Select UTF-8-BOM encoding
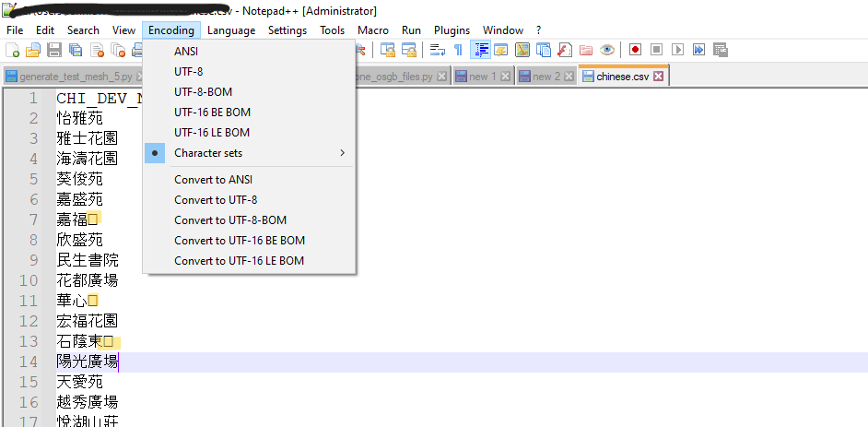Image resolution: width=868 pixels, height=427 pixels. coord(249,92)
